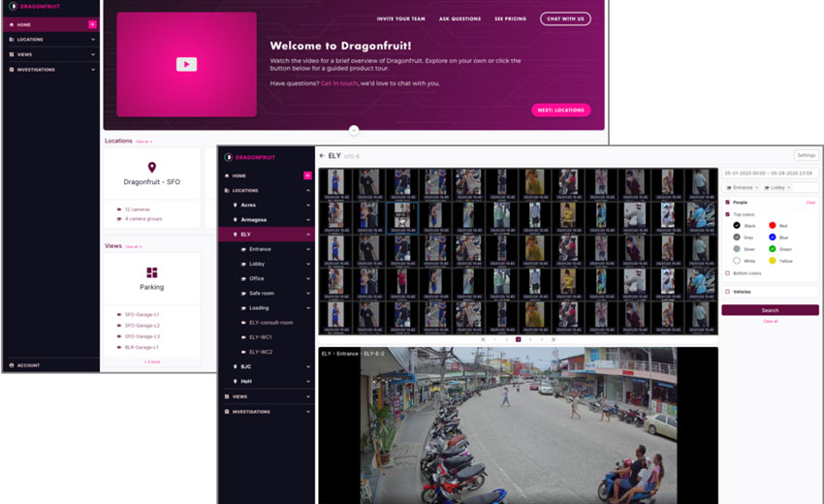Image resolution: width=824 pixels, height=504 pixels.
Task: Select the White color swatch
Action: pos(737,261)
